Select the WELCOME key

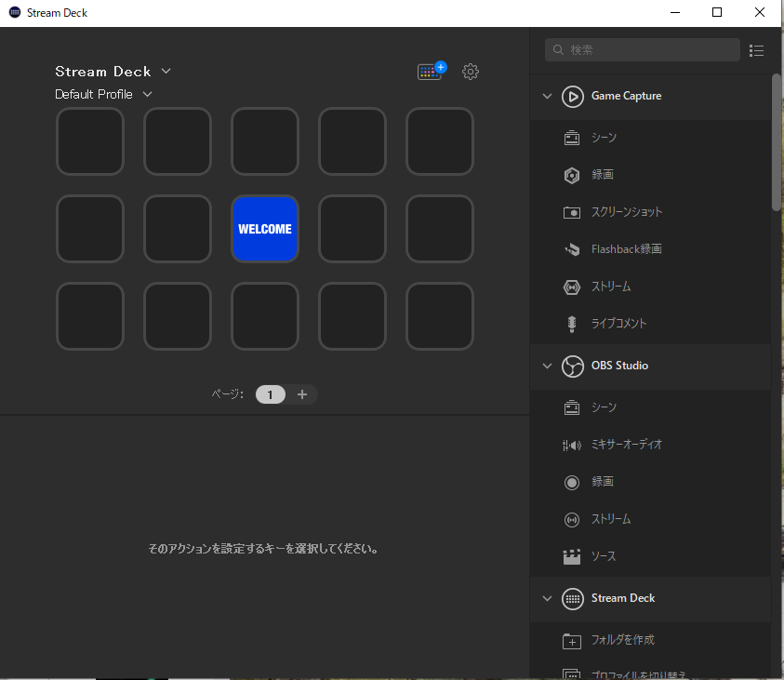pos(265,229)
